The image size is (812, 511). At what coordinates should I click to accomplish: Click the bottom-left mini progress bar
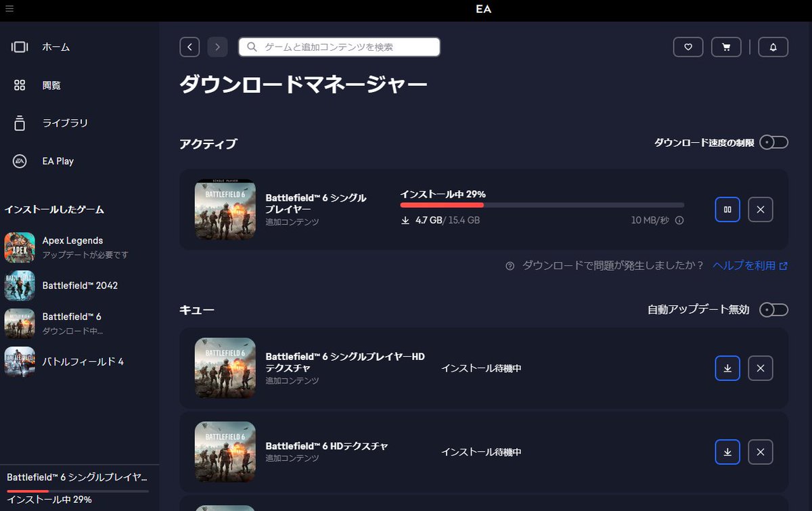tap(78, 491)
